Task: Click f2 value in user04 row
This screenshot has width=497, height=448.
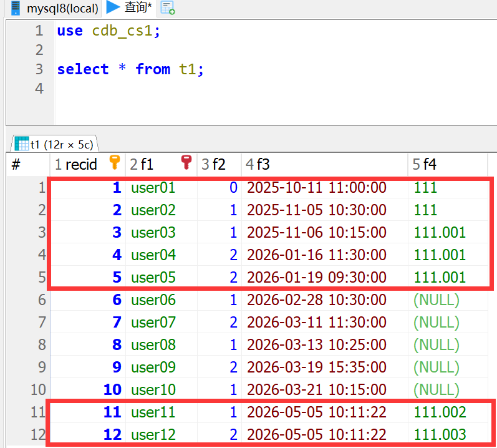Action: tap(234, 255)
